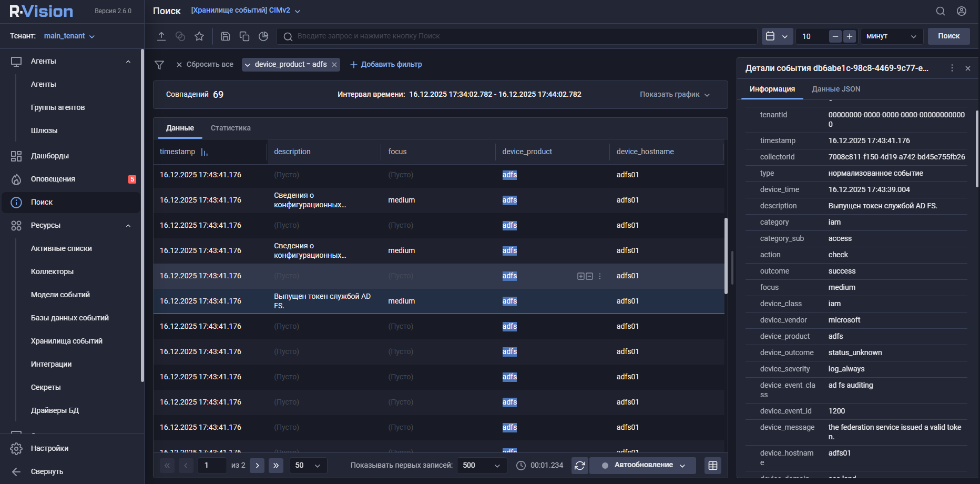Switch to the Данные JSON tab

tap(836, 89)
